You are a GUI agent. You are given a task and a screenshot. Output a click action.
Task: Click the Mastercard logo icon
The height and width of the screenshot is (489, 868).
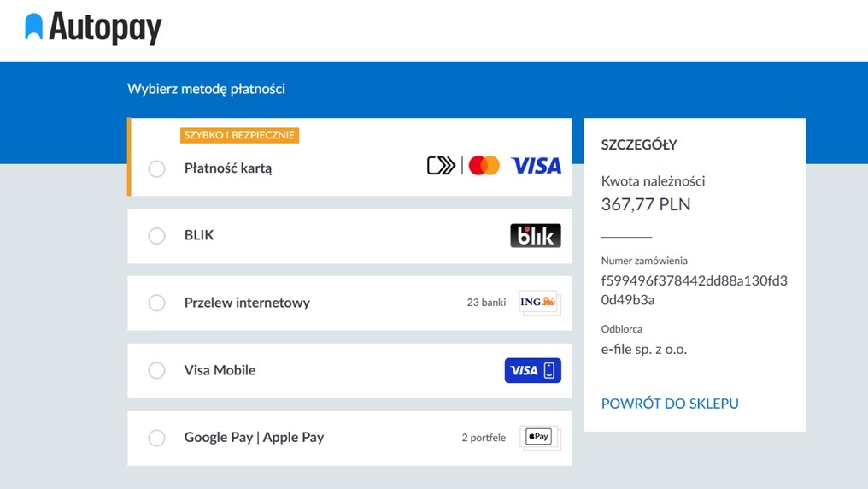(484, 166)
